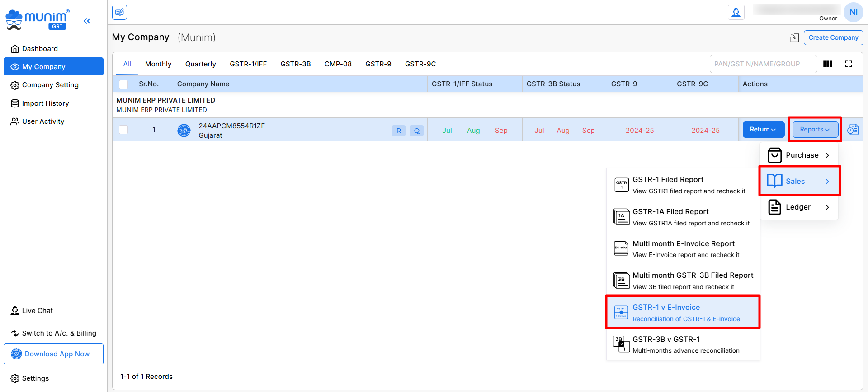
Task: Open Settings at sidebar bottom
Action: click(x=30, y=378)
